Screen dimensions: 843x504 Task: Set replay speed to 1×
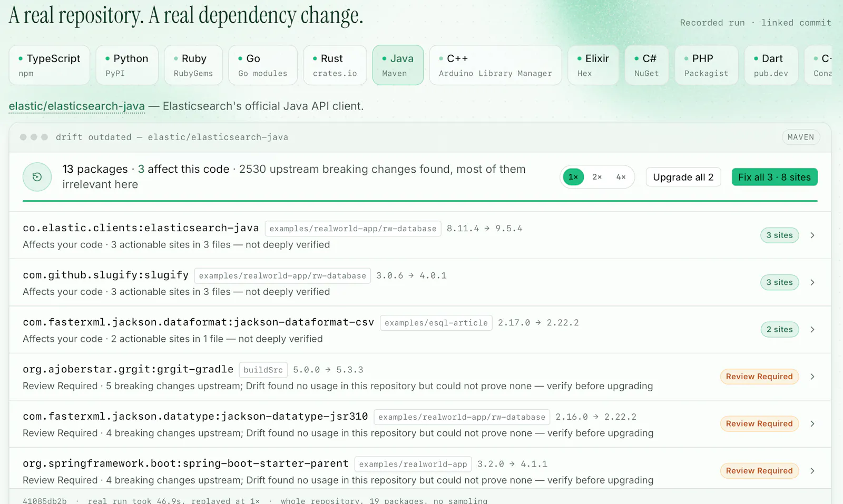tap(573, 177)
